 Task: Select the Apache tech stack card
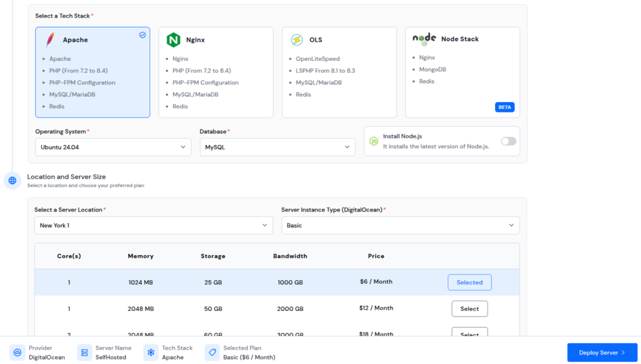tap(93, 73)
